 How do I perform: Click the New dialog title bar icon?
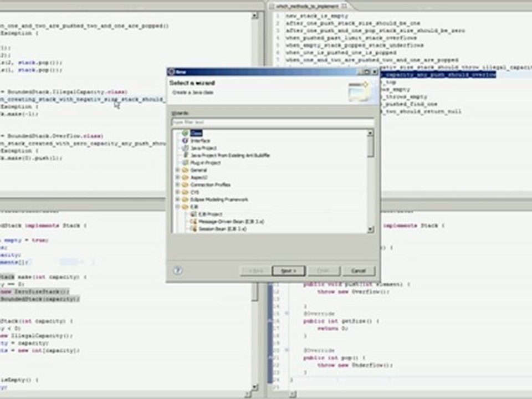pyautogui.click(x=171, y=71)
